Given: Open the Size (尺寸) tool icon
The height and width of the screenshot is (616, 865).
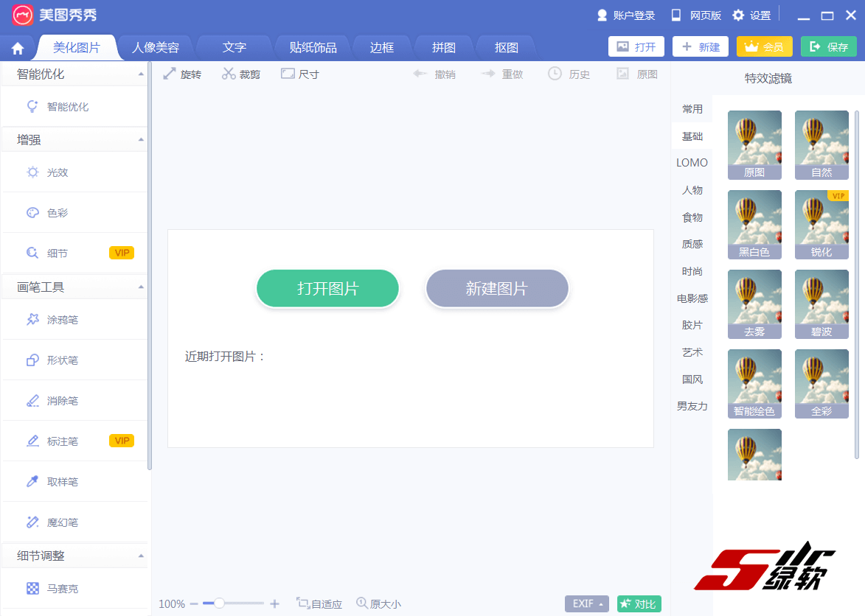Looking at the screenshot, I should (288, 74).
